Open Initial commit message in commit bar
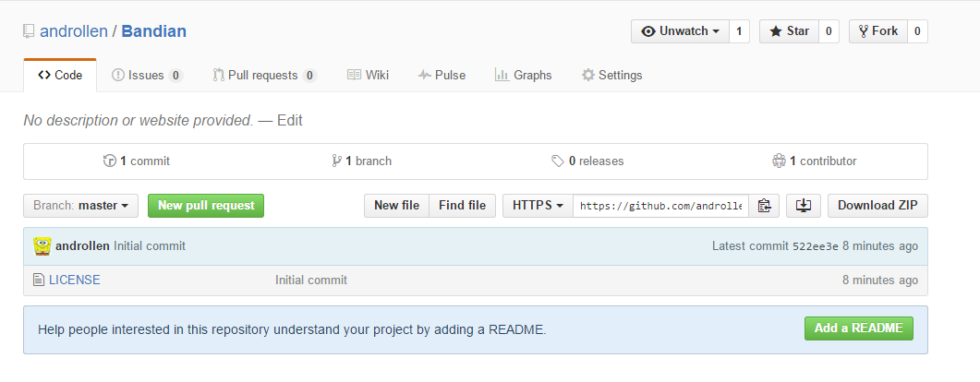Screen dimensions: 980x382 click(x=150, y=246)
